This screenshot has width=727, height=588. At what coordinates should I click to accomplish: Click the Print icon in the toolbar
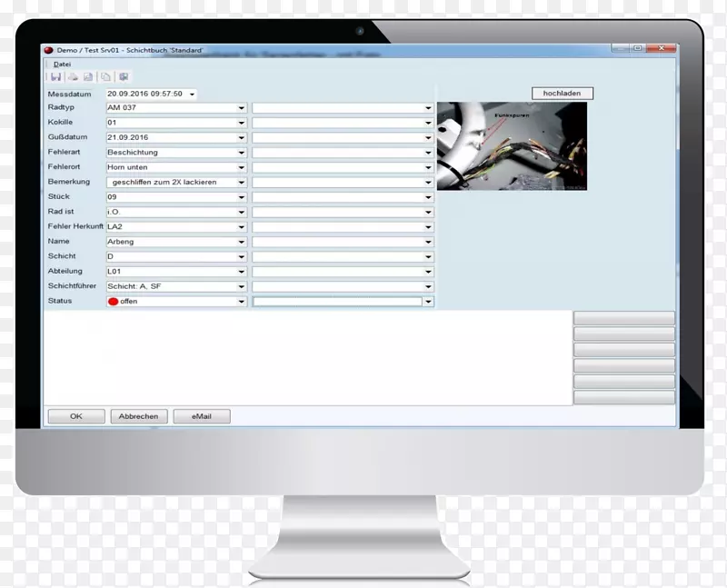(72, 77)
